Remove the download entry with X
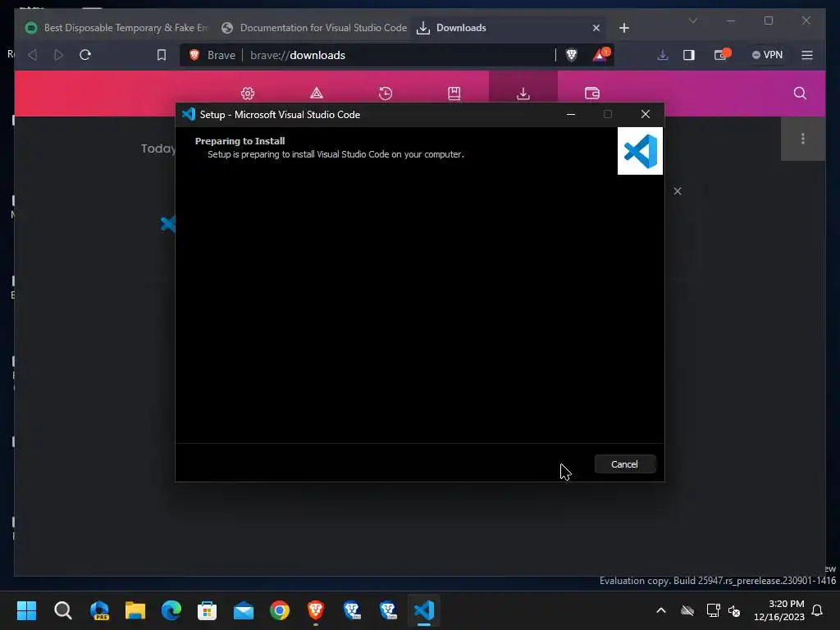Screen dimensions: 840x630 pos(677,191)
